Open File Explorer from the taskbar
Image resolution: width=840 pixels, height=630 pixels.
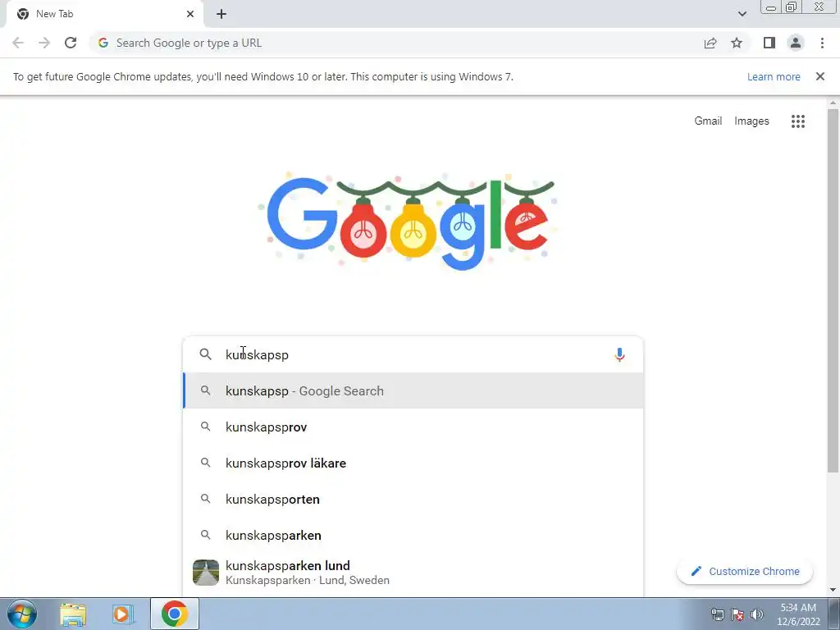(73, 614)
